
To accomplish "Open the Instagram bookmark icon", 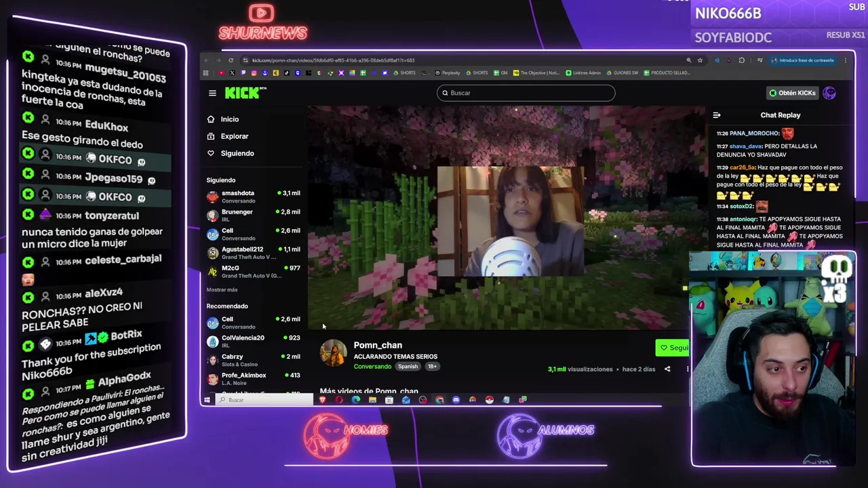I will tap(254, 73).
